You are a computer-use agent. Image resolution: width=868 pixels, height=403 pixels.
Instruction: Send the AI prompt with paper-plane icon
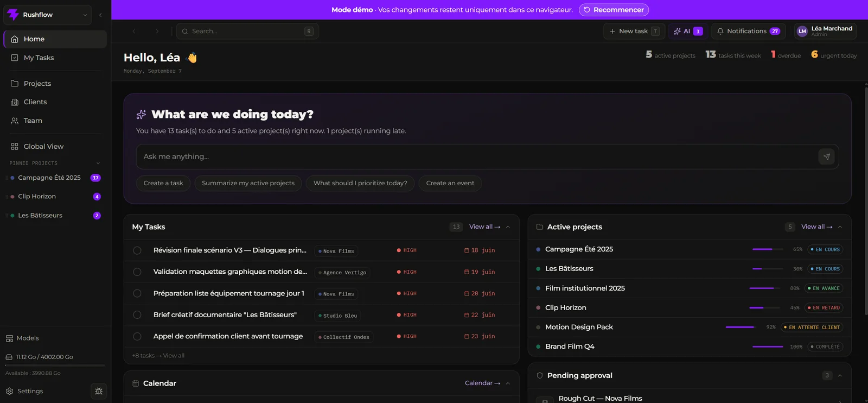click(x=826, y=156)
